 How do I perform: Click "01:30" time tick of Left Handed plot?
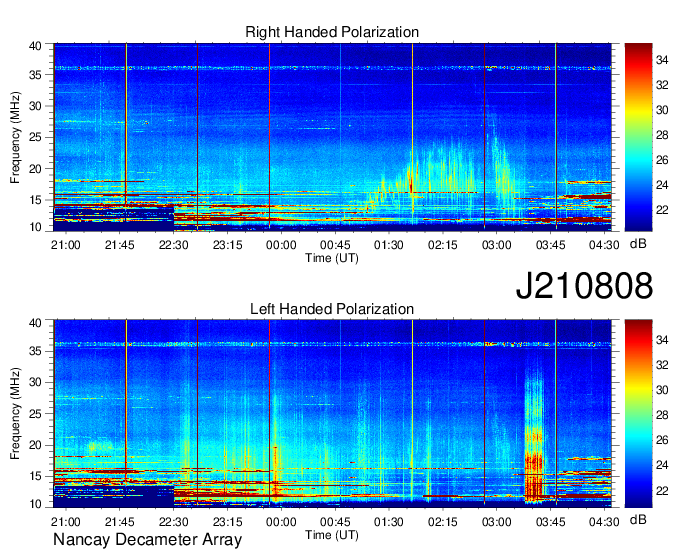[x=389, y=521]
